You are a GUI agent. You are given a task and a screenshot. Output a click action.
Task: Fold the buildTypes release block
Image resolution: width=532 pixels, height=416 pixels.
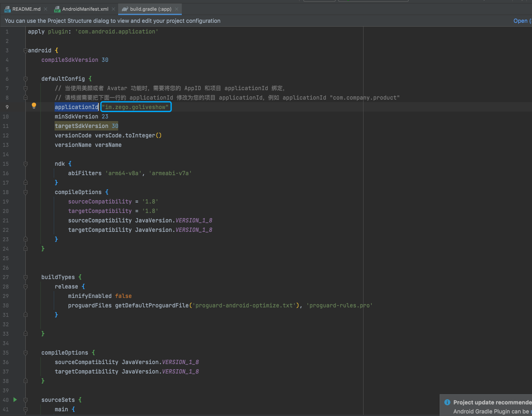coord(25,287)
